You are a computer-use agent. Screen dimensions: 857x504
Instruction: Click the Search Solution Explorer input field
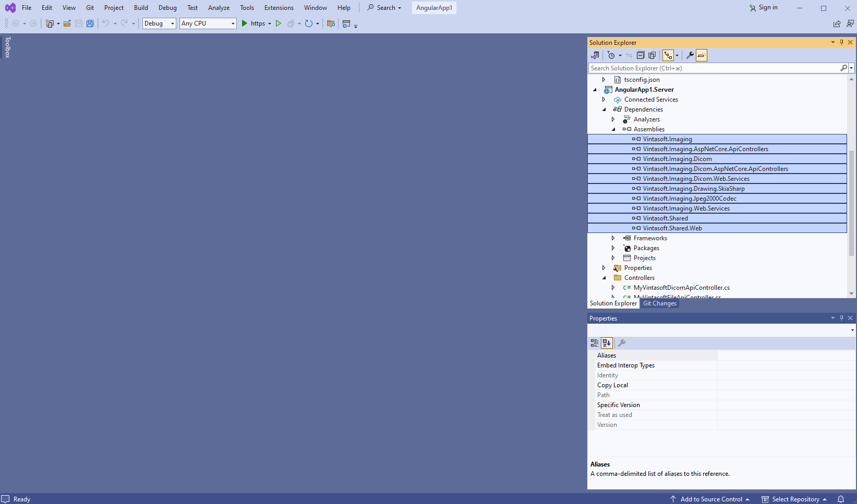point(714,68)
